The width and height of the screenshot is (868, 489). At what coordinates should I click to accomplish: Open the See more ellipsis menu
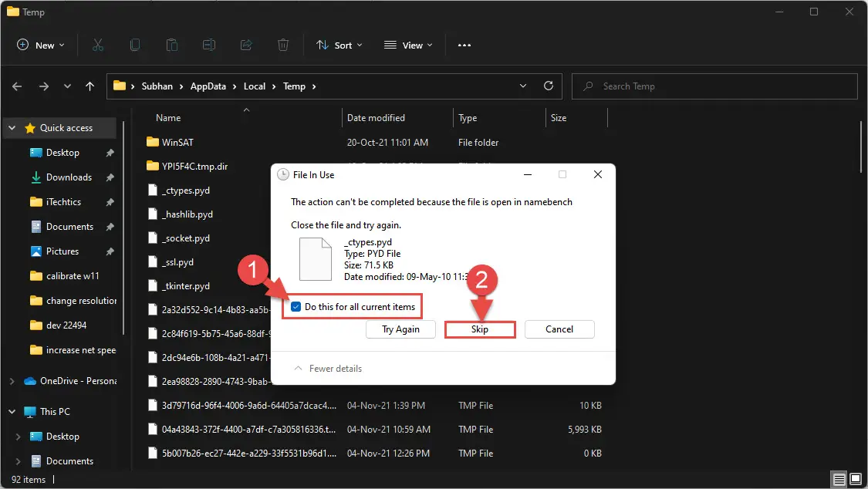click(464, 46)
